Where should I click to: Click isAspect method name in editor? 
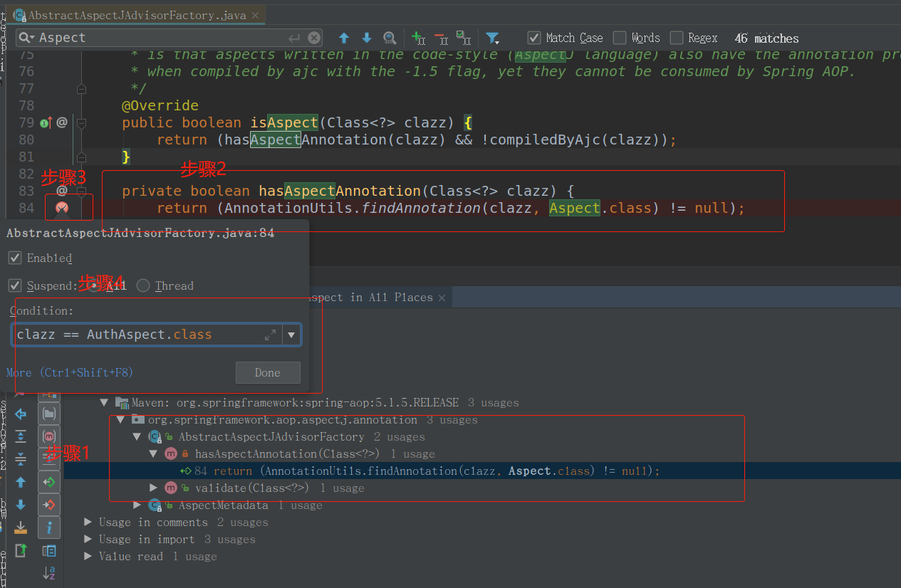click(x=284, y=122)
